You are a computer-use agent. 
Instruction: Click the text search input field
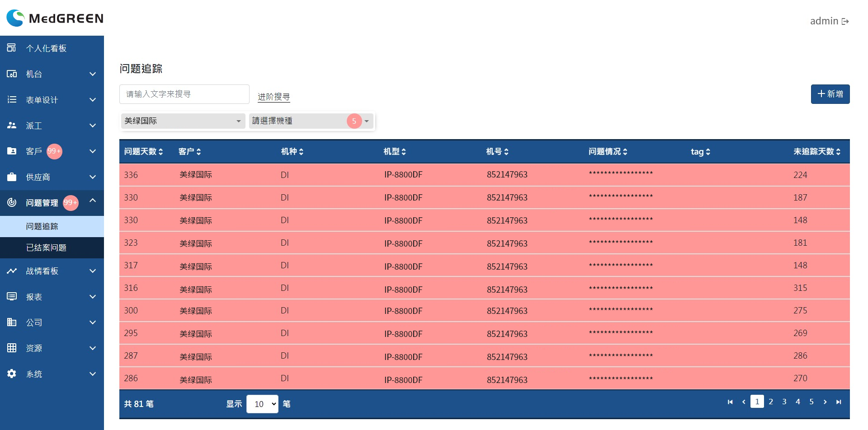(184, 94)
